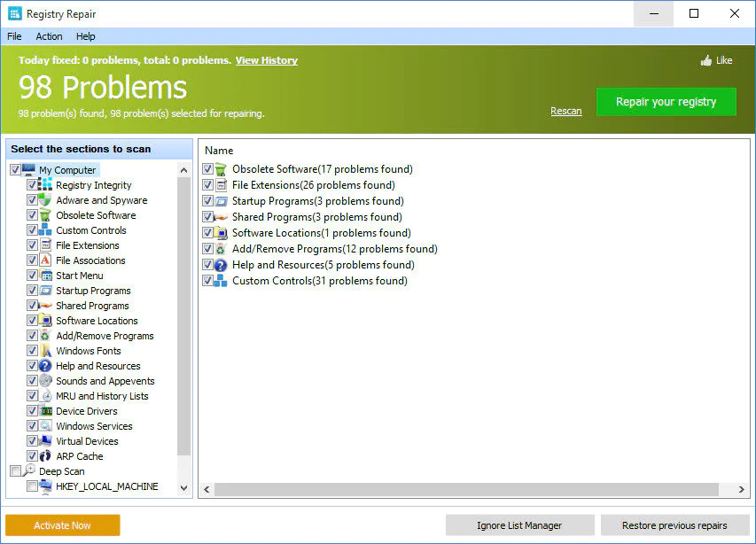The height and width of the screenshot is (544, 756).
Task: Select Shared Programs(3 problems found) row text
Action: (316, 217)
